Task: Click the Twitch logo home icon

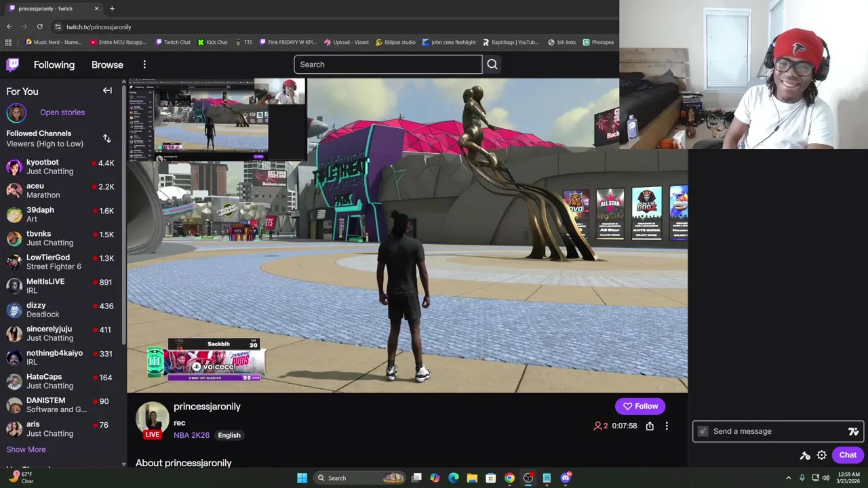Action: point(13,64)
